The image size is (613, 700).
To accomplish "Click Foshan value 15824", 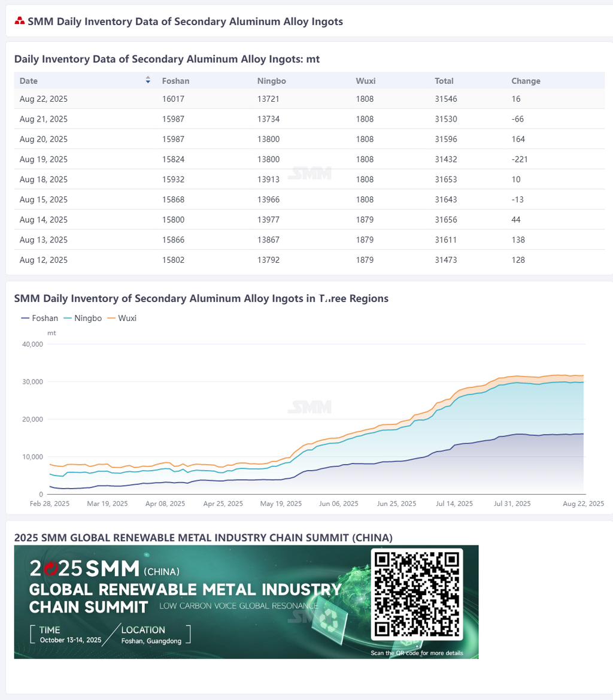I will 173,159.
